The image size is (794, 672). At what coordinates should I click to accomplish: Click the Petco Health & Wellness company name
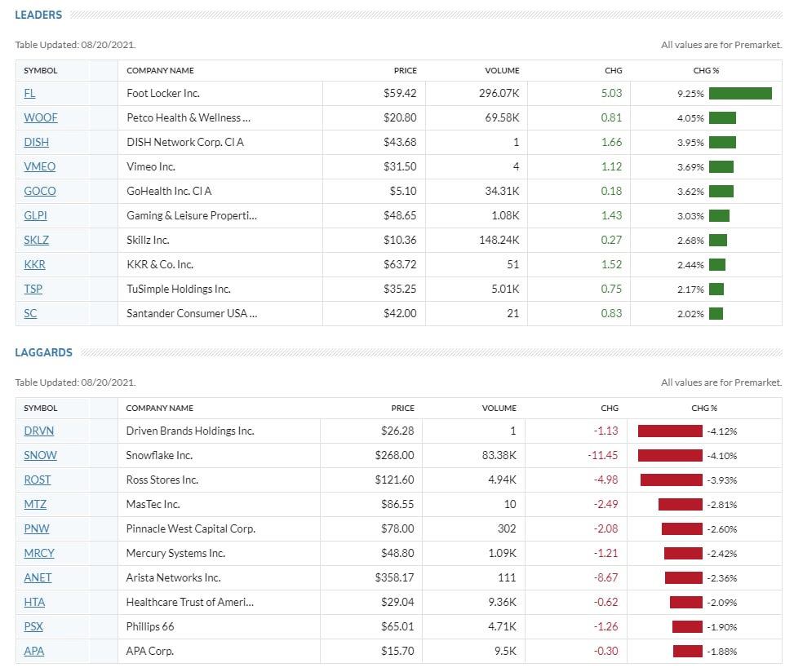coord(189,118)
